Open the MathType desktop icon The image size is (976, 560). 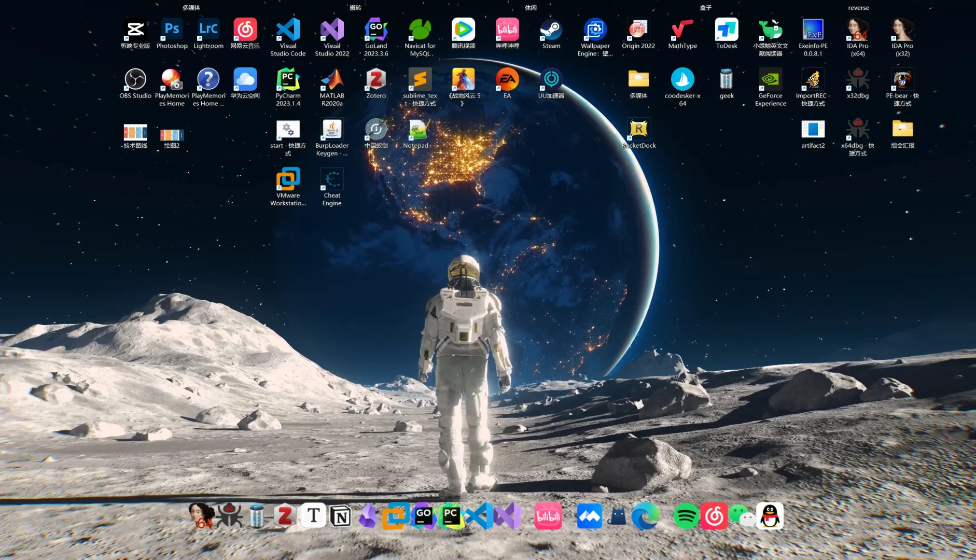pyautogui.click(x=682, y=34)
